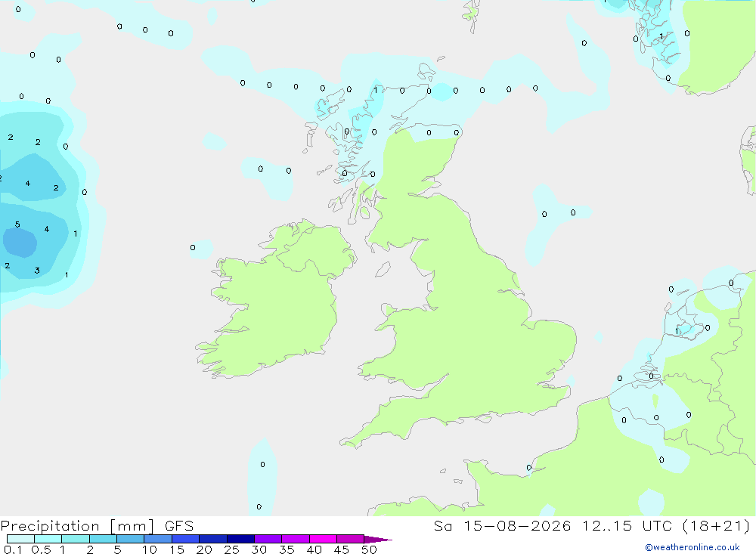Click the "0.1" legend tick label
Image resolution: width=756 pixels, height=554 pixels.
pyautogui.click(x=13, y=549)
